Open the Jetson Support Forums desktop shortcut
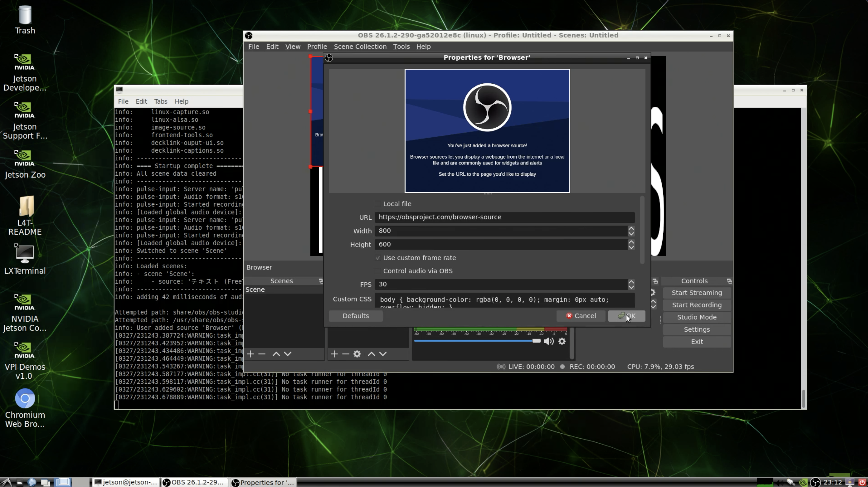Viewport: 868px width, 487px height. 25,120
